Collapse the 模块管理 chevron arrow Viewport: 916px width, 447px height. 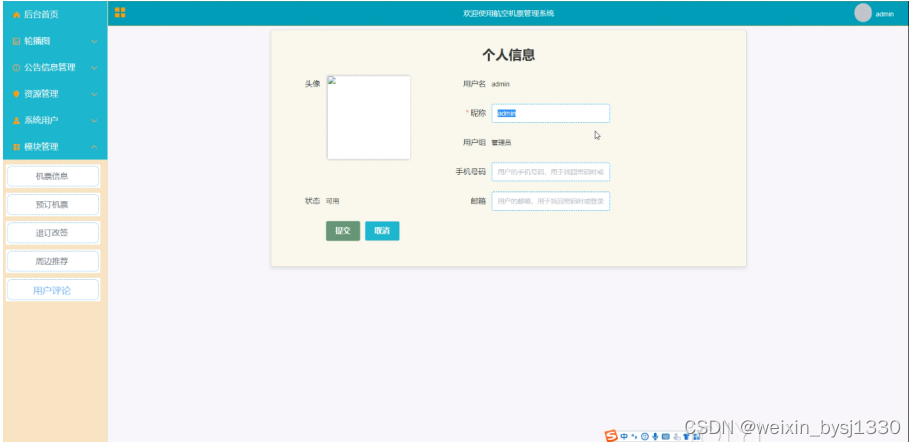point(94,147)
